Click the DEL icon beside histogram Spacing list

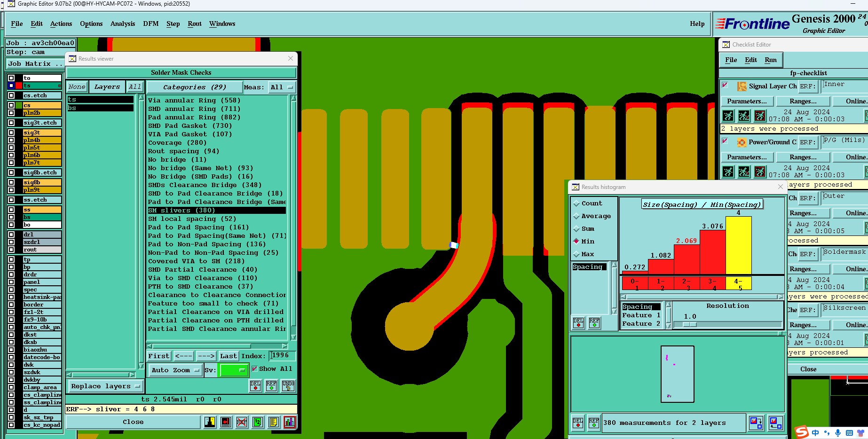tap(578, 323)
